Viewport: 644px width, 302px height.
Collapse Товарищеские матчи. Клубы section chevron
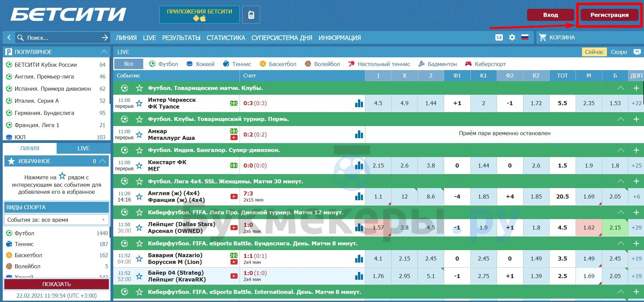[x=620, y=88]
